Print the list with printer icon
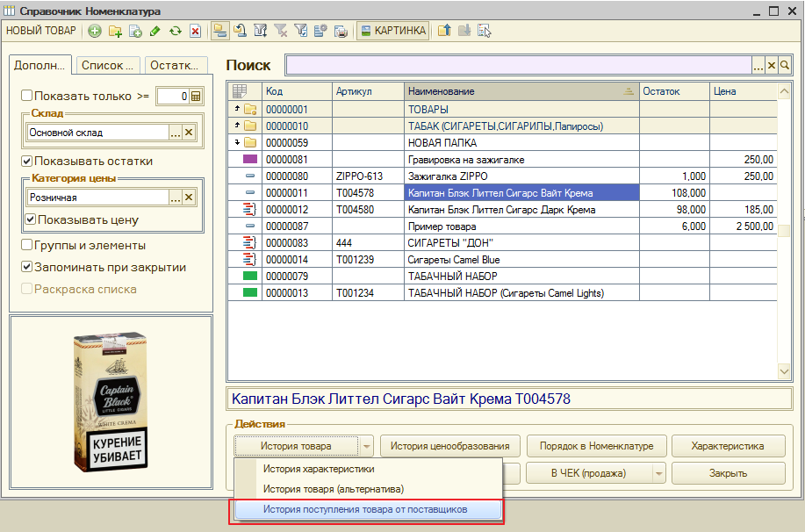Screen dimensions: 805x532 pos(341,32)
